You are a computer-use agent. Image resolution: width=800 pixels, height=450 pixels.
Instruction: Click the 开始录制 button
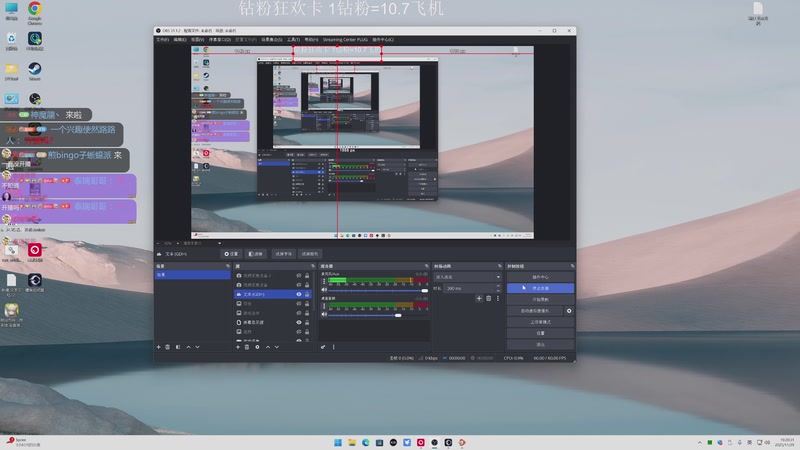click(540, 299)
